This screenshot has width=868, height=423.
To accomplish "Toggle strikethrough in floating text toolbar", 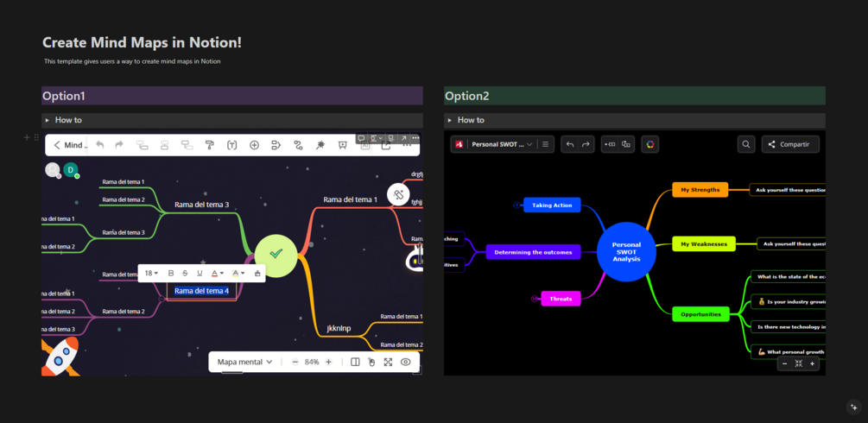I will 185,273.
